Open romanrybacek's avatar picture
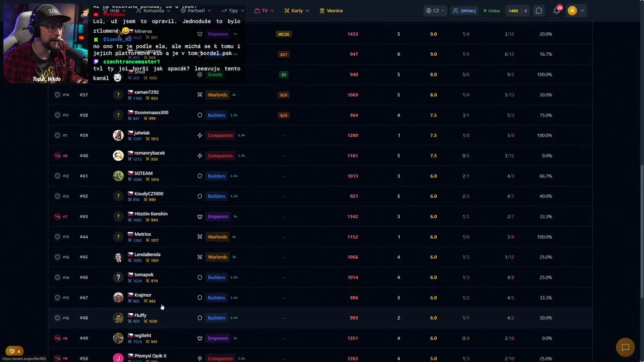The height and width of the screenshot is (362, 644). (x=118, y=155)
